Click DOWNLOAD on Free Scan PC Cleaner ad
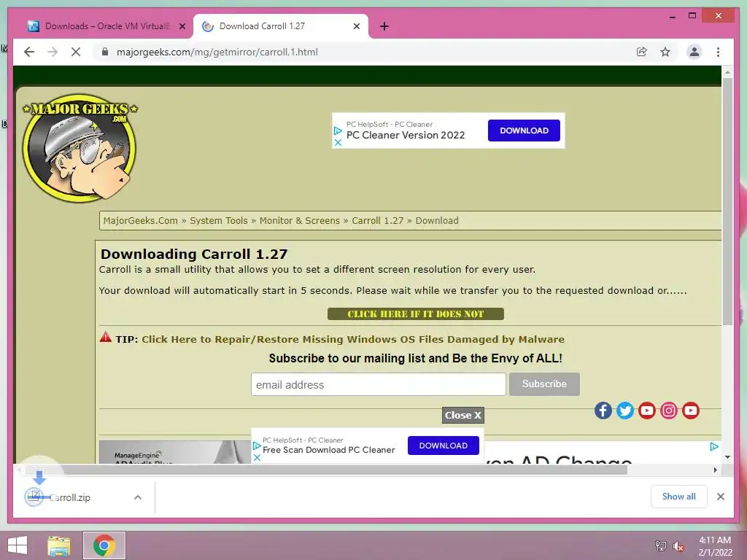The image size is (747, 560). coord(443,446)
